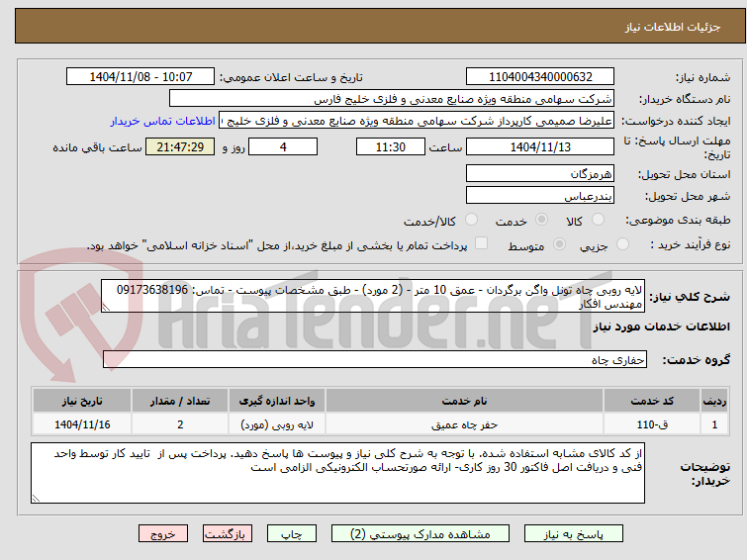Click the کد خدمت column header
Viewport: 747px width, 560px height.
tap(652, 401)
